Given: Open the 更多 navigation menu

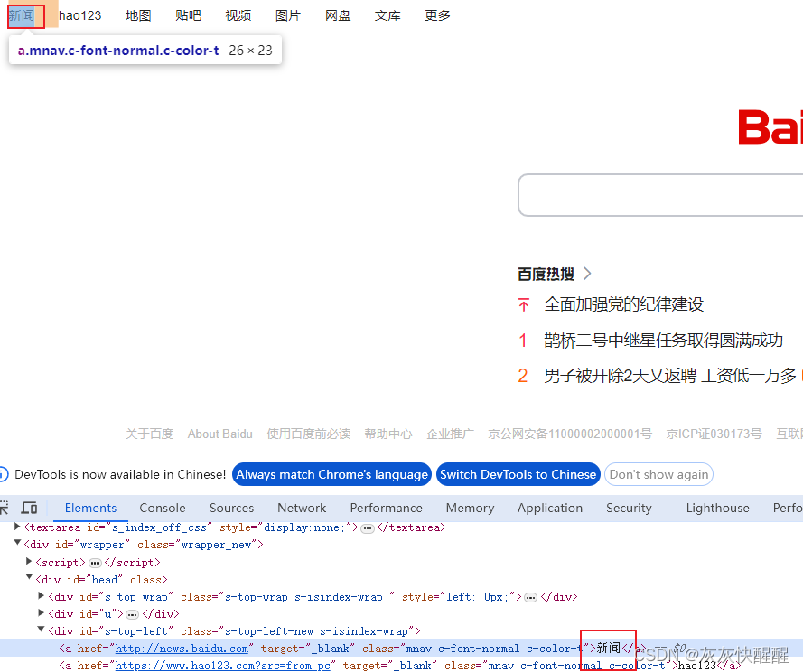Looking at the screenshot, I should click(437, 15).
